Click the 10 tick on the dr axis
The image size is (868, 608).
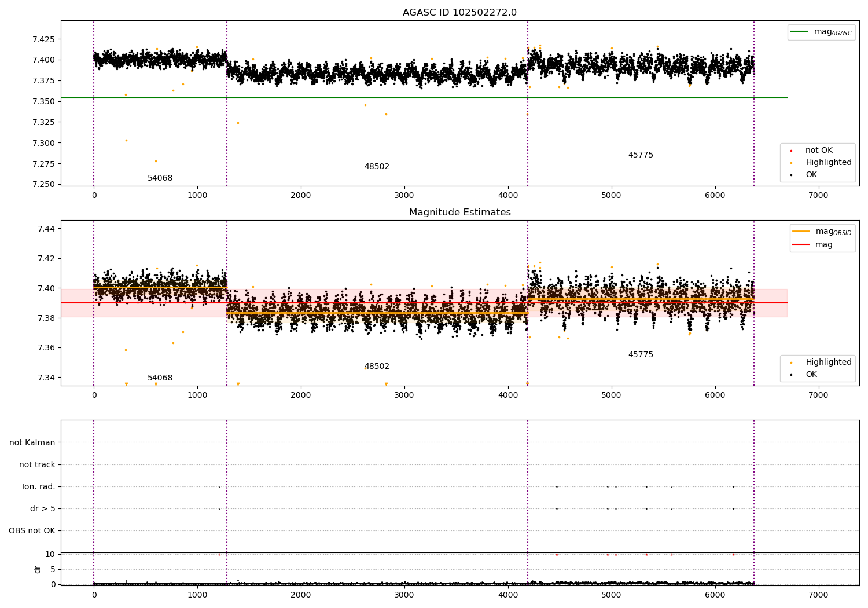click(50, 555)
